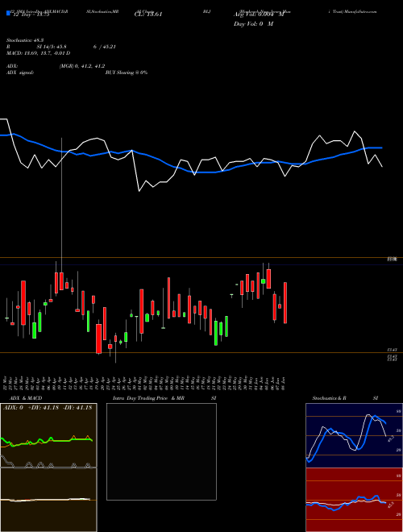
Task: Click the Intra Day Trading Price & MR title
Action: click(148, 398)
